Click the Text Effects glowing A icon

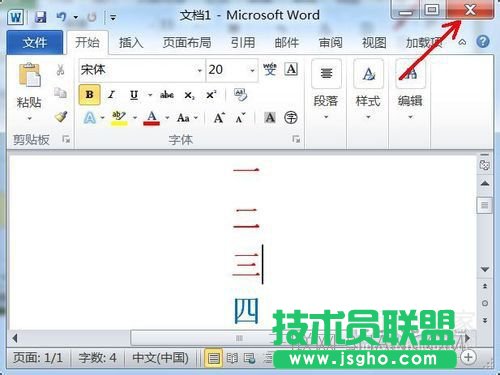(90, 118)
